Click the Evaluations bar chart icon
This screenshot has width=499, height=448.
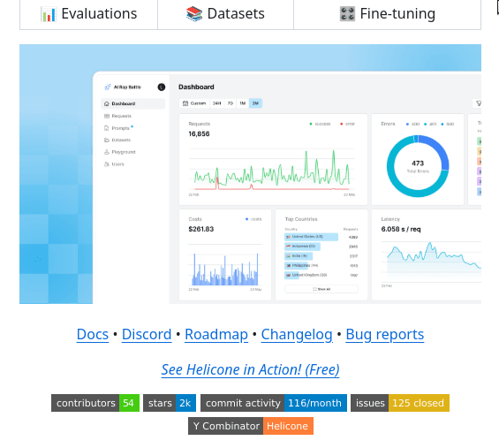pyautogui.click(x=48, y=14)
